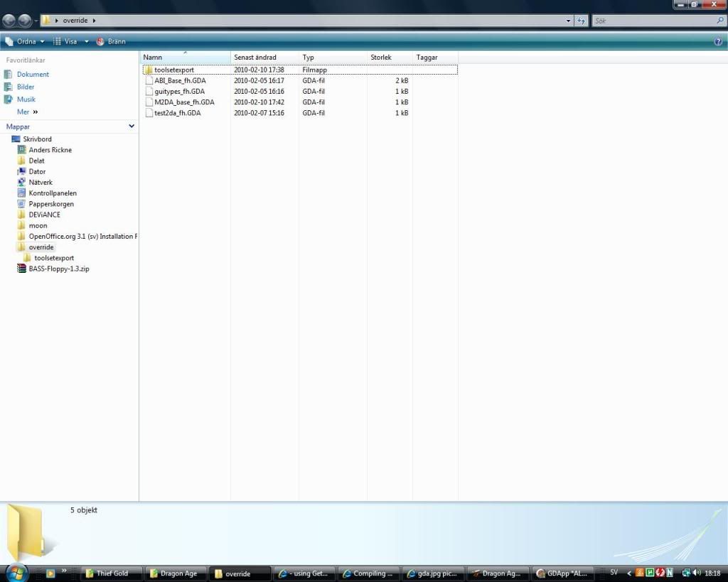Collapse the Mappar folders pane
Viewport: 728px width, 582px height.
coord(132,126)
